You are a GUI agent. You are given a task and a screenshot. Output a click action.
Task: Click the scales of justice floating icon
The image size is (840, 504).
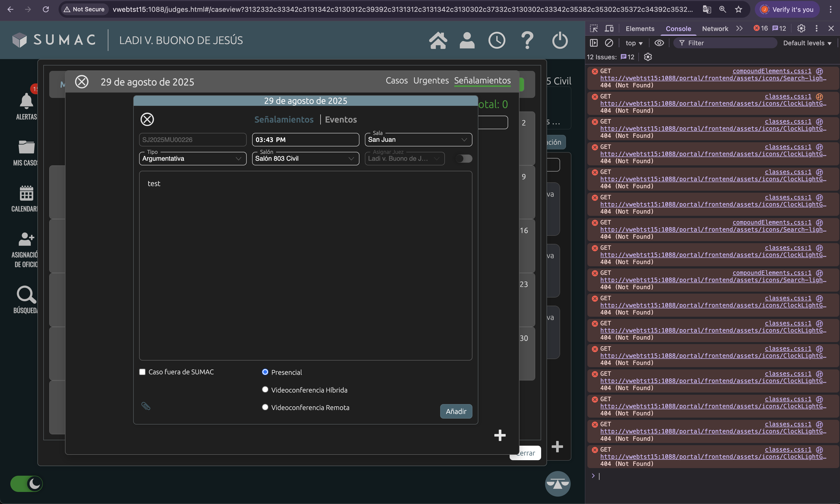[x=557, y=484]
